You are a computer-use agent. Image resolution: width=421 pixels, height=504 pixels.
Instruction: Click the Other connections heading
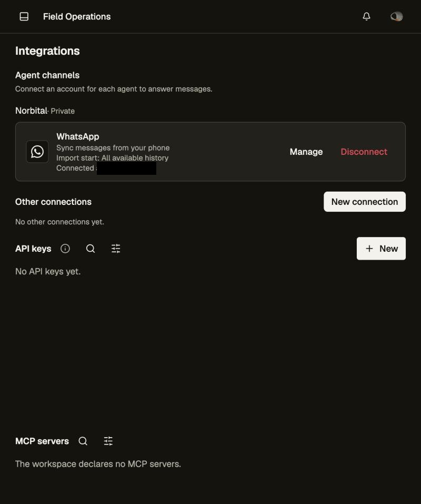point(53,202)
